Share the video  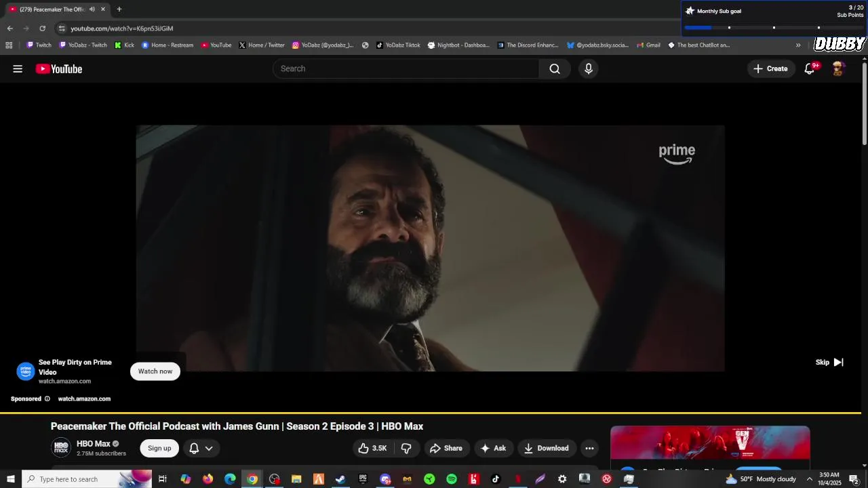click(446, 448)
